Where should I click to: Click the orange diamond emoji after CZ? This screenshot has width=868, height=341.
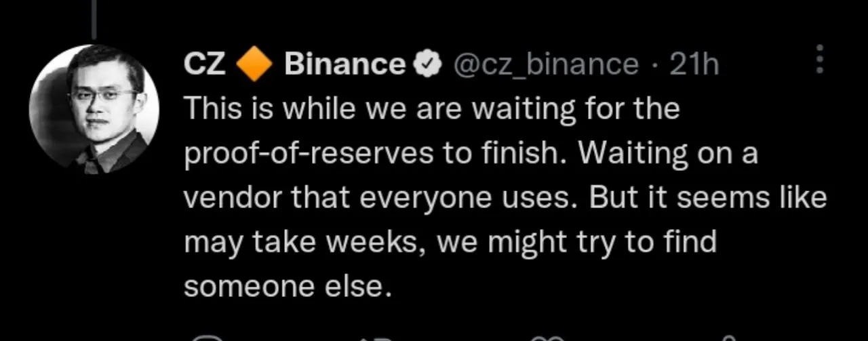tap(255, 65)
